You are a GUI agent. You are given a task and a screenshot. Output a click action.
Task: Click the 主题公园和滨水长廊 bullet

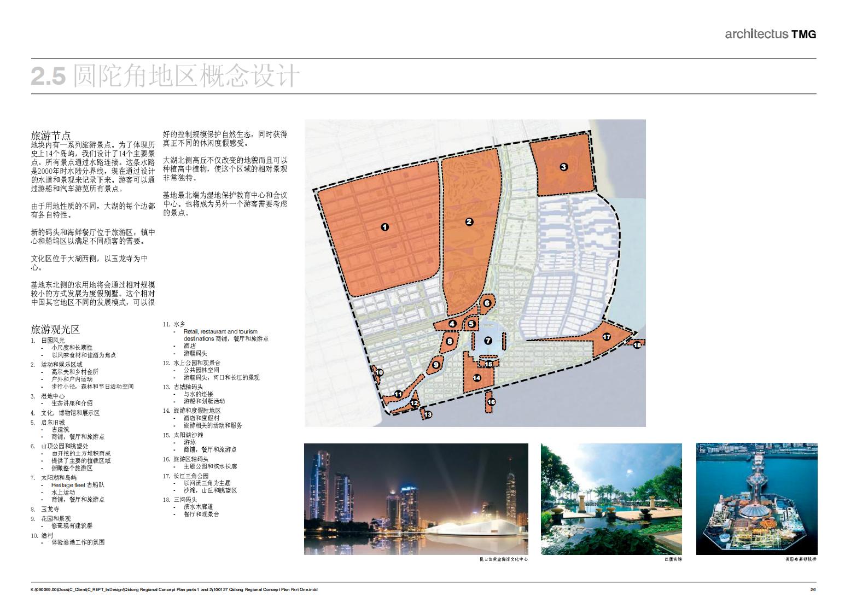point(210,466)
